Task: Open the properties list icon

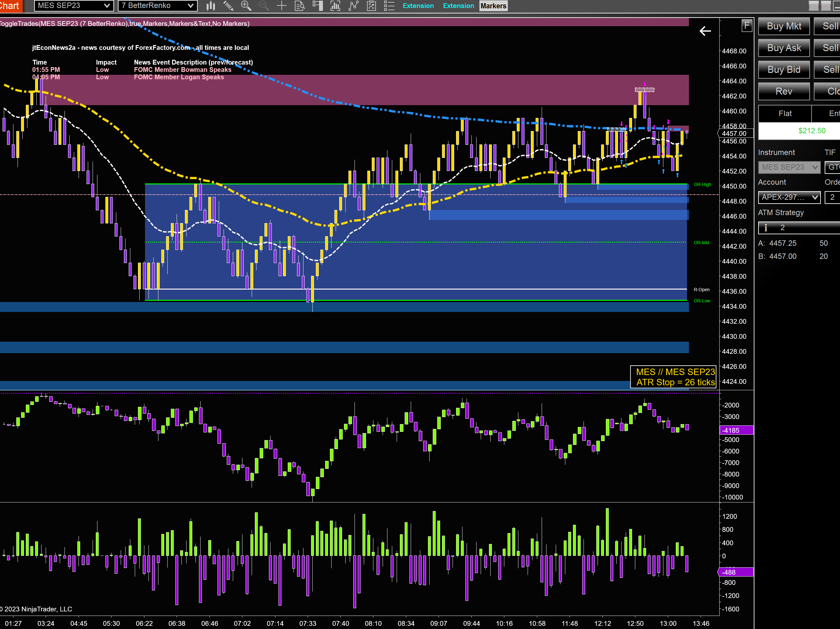Action: [389, 6]
